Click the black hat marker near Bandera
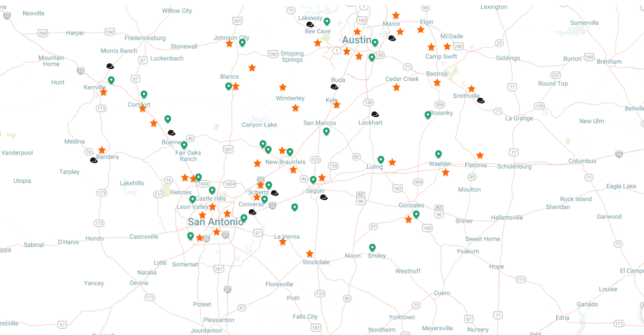 pos(94,160)
